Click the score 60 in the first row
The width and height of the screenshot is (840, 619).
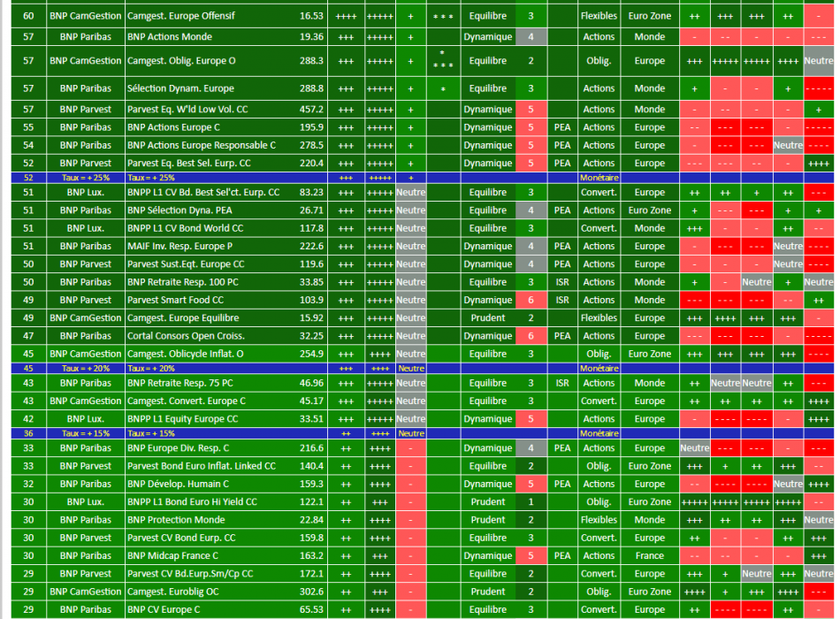(28, 16)
